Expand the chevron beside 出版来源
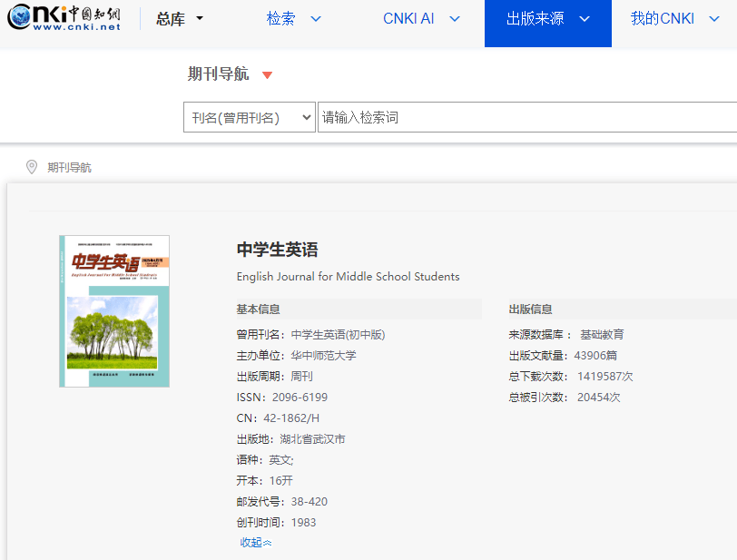737x560 pixels. click(585, 19)
